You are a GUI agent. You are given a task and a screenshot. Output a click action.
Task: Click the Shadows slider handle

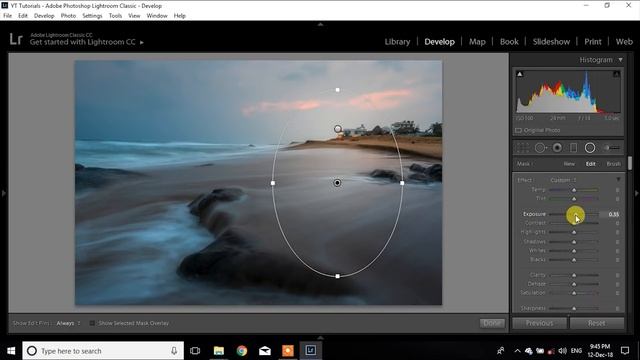tap(574, 242)
